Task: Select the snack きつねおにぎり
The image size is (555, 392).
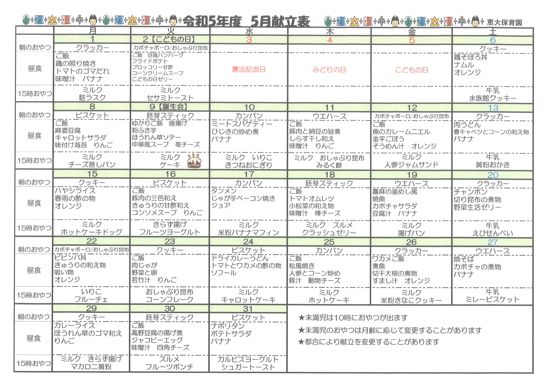Action: pos(248,165)
